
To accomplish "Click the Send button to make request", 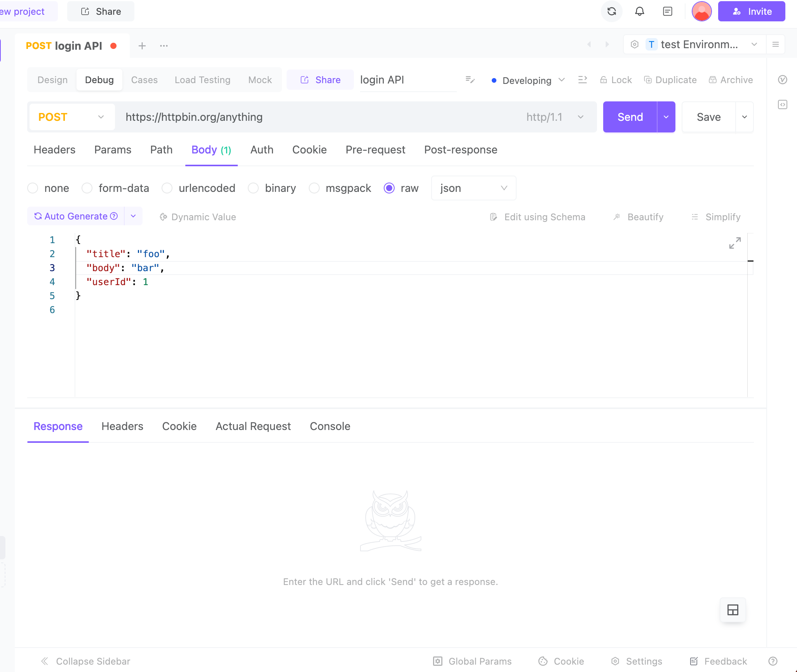I will click(x=629, y=117).
